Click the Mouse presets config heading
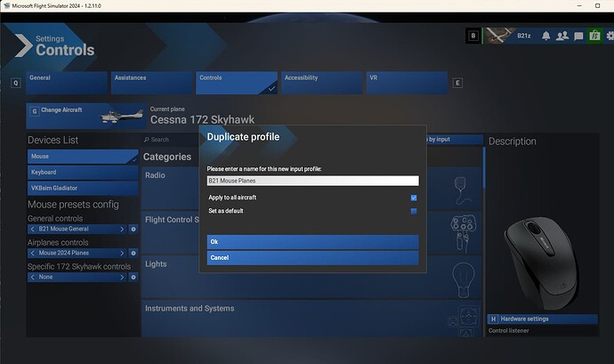The width and height of the screenshot is (614, 364). (73, 205)
